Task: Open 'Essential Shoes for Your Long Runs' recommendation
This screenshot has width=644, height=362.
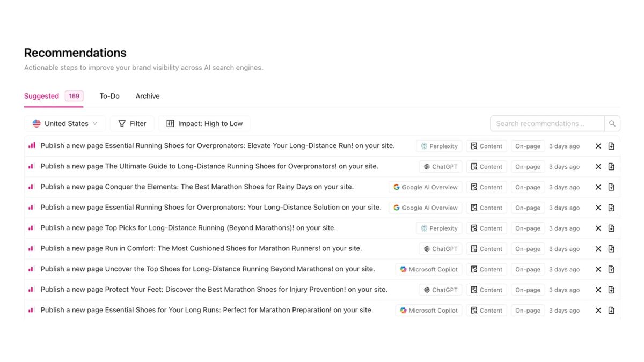Action: pos(207,309)
